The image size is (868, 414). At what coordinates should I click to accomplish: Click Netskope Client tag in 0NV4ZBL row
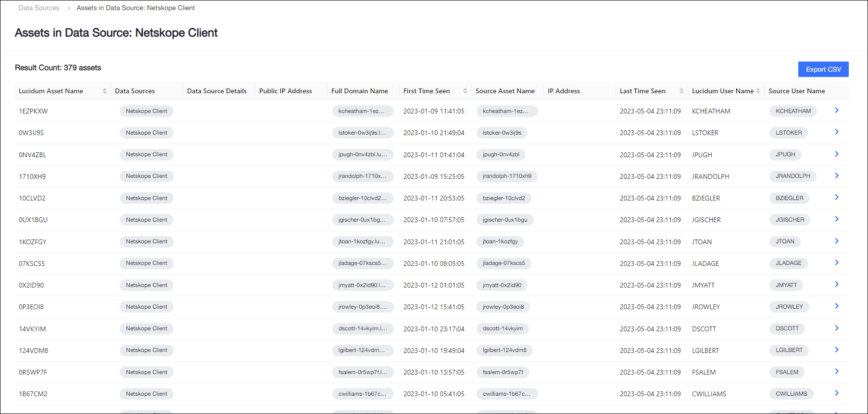click(x=147, y=154)
